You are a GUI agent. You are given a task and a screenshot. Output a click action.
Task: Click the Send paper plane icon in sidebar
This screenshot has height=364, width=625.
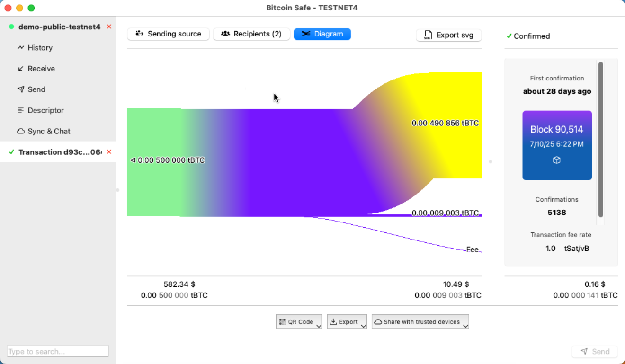point(21,89)
